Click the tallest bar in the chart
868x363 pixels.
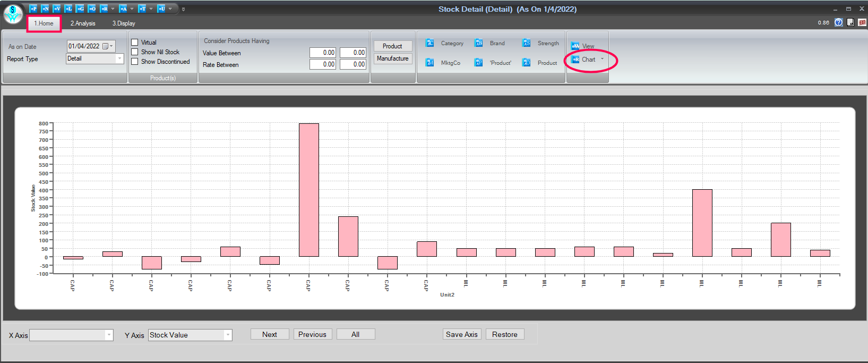309,190
